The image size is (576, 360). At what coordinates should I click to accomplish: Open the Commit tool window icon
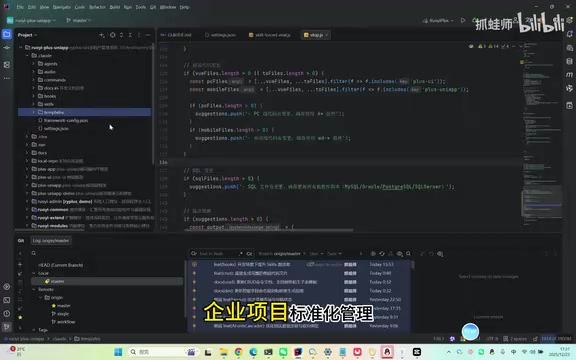(x=7, y=48)
